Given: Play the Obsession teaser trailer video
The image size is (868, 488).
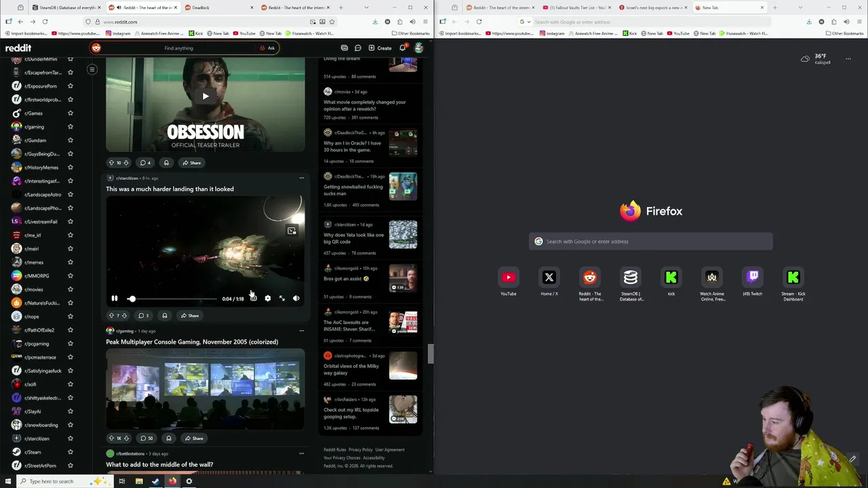Looking at the screenshot, I should tap(205, 96).
